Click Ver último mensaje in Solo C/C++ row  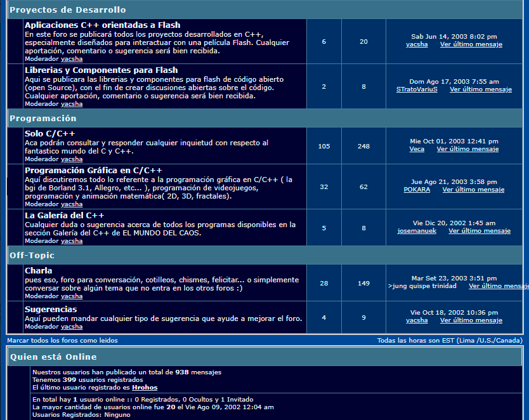tap(467, 149)
